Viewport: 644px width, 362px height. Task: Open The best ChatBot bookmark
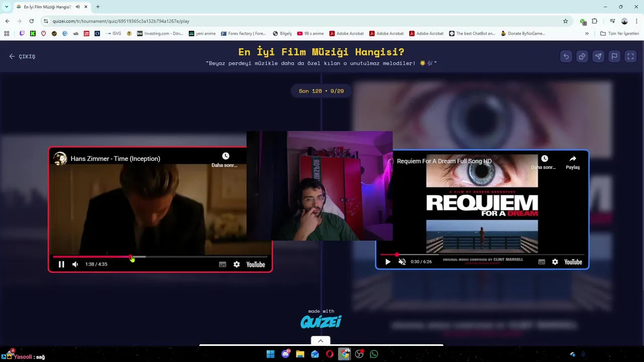tap(473, 34)
